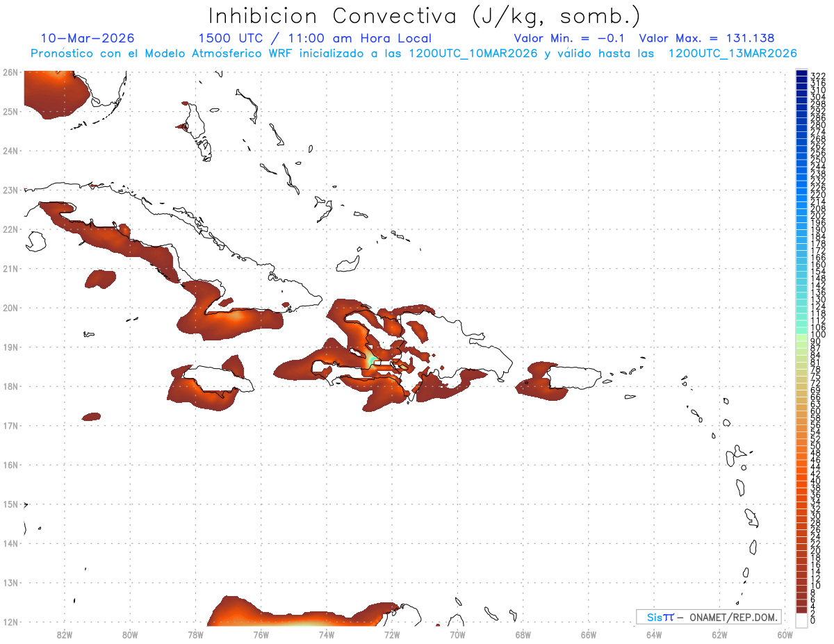The width and height of the screenshot is (834, 644).
Task: Click the blue 'Sis' logo text in credit box
Action: [655, 617]
